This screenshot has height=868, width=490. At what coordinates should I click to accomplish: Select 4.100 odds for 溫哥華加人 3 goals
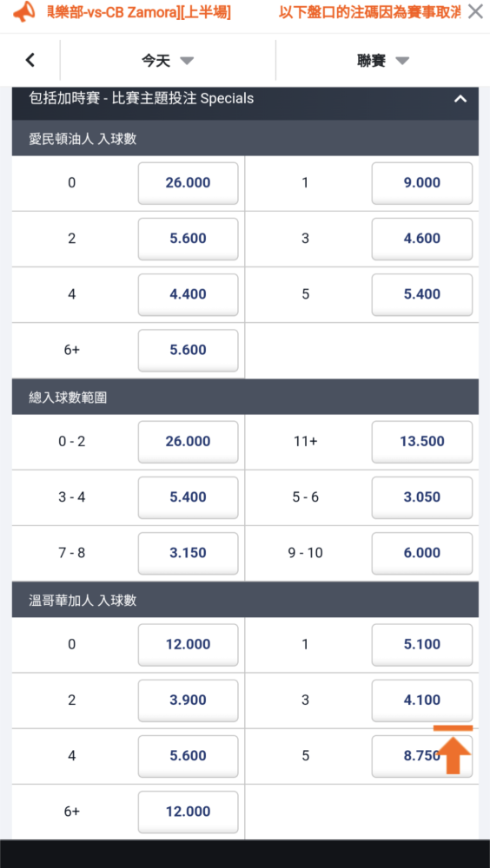[422, 700]
